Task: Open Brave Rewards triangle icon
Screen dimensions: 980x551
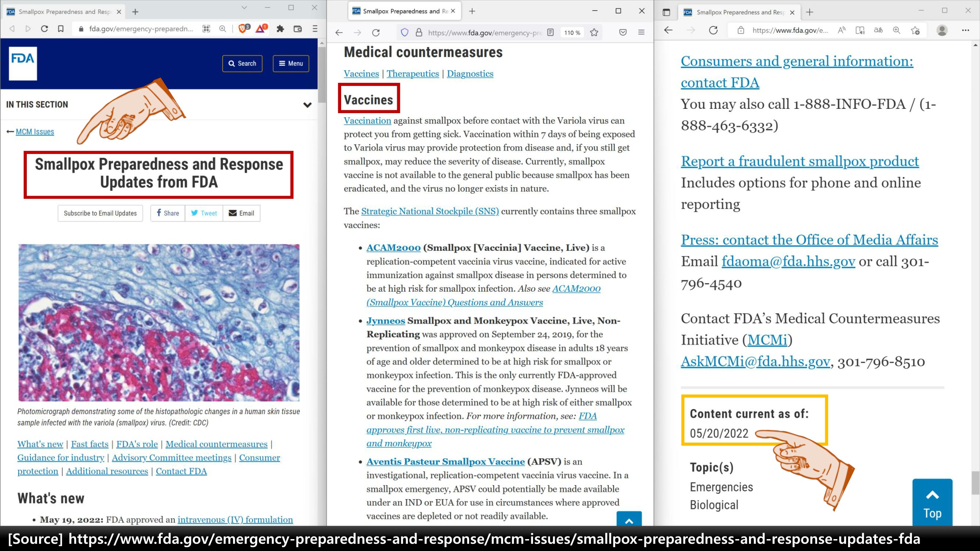Action: [261, 28]
